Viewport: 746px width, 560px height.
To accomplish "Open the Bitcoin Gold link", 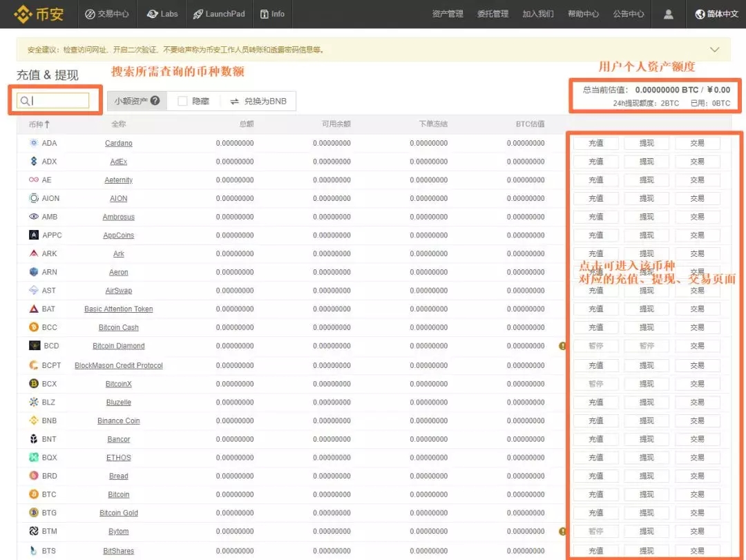I will pos(119,513).
